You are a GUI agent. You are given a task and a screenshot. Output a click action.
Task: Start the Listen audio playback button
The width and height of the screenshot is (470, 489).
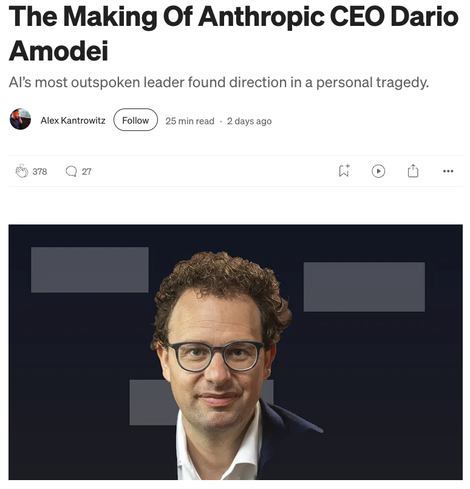tap(378, 171)
